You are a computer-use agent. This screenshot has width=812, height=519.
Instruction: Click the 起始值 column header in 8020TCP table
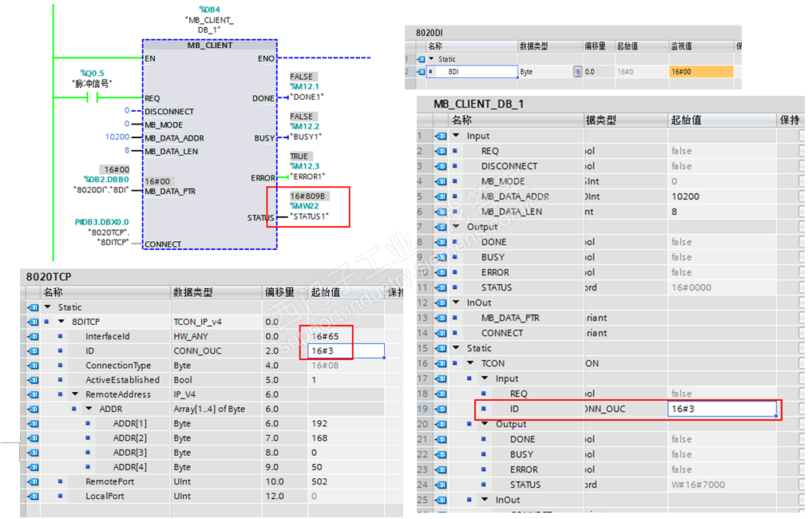pos(347,292)
